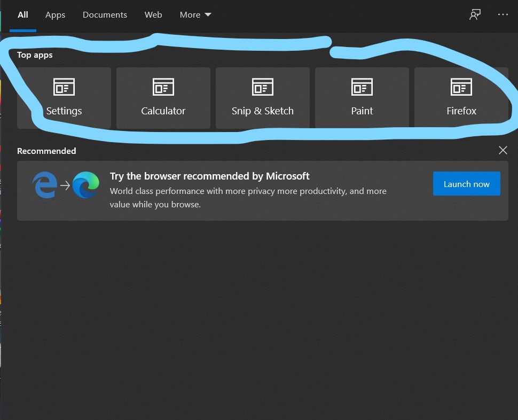The width and height of the screenshot is (518, 420).
Task: Open the three-dot options menu
Action: coord(503,14)
